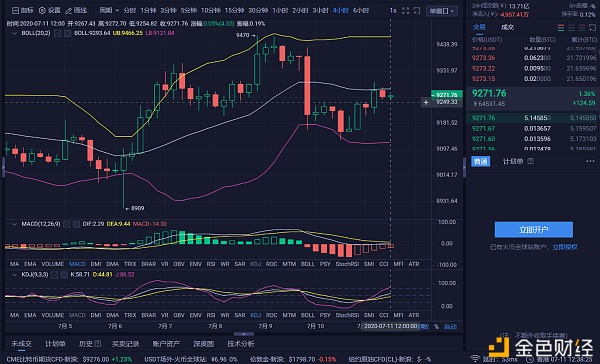The width and height of the screenshot is (600, 364).
Task: Open chart 设置 settings
Action: coord(50,10)
